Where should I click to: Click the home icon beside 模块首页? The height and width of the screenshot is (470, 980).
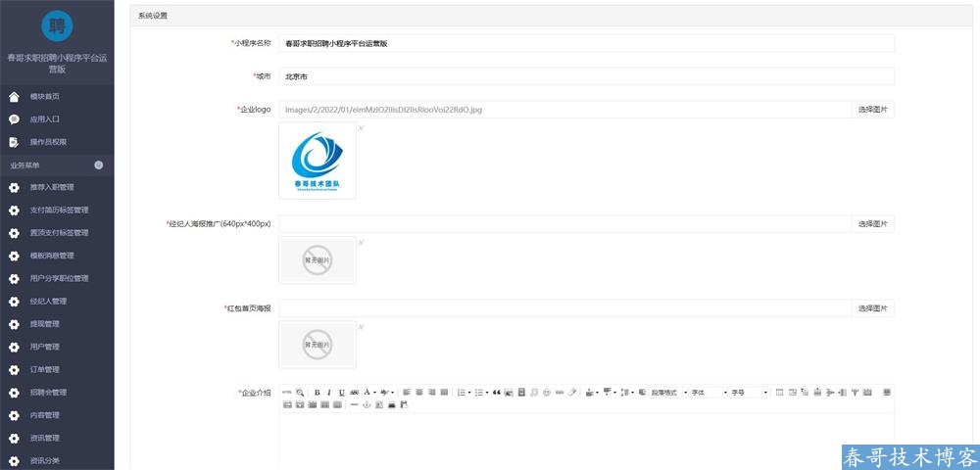click(x=14, y=97)
